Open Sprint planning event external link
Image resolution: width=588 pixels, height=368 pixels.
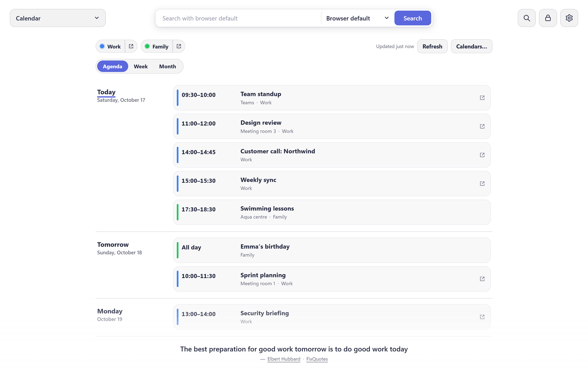click(x=482, y=279)
